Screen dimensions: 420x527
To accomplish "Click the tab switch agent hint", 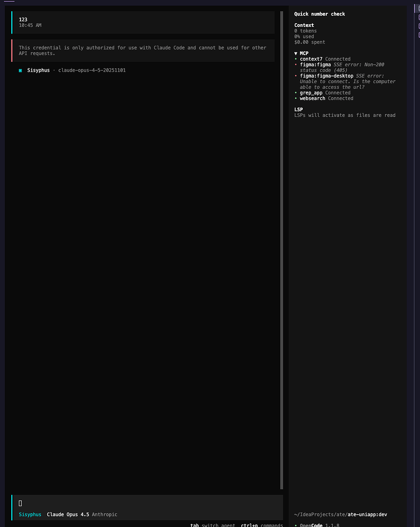I will 213,525.
